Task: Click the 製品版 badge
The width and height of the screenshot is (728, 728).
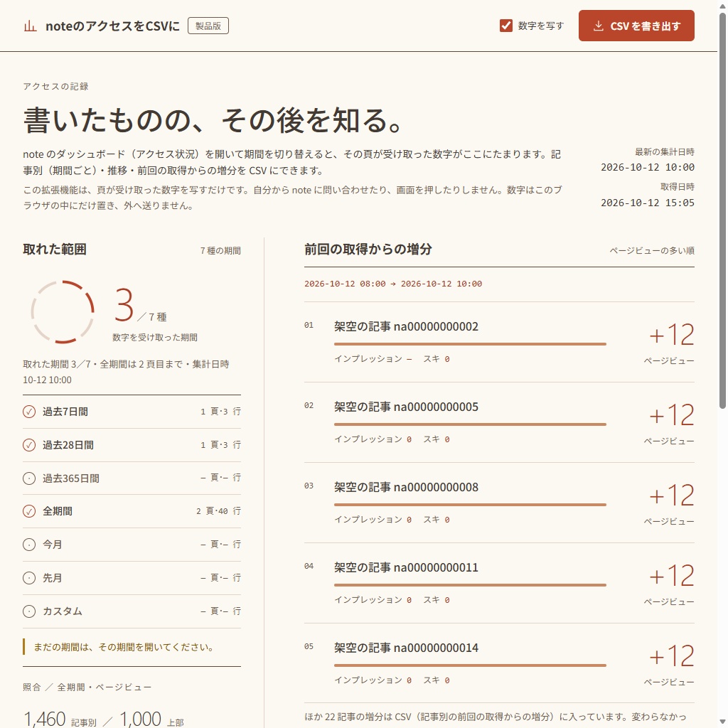Action: pos(208,26)
